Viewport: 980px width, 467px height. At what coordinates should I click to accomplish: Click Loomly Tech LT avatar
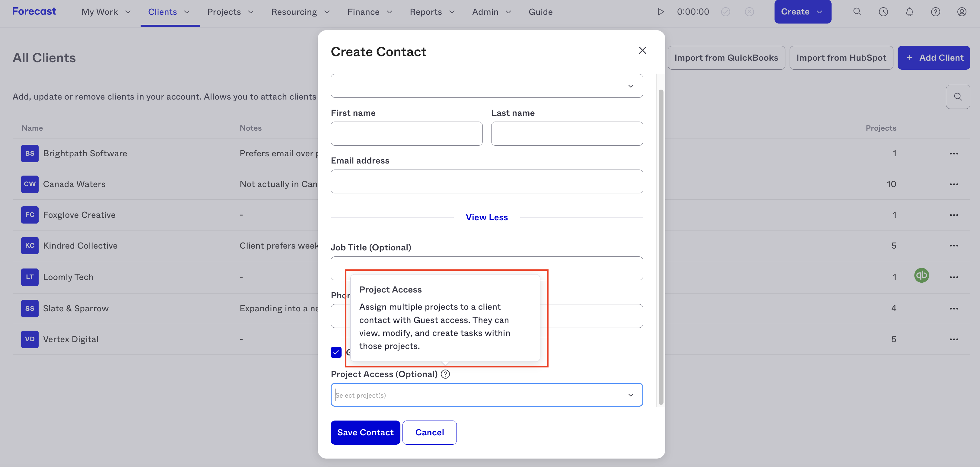(30, 277)
